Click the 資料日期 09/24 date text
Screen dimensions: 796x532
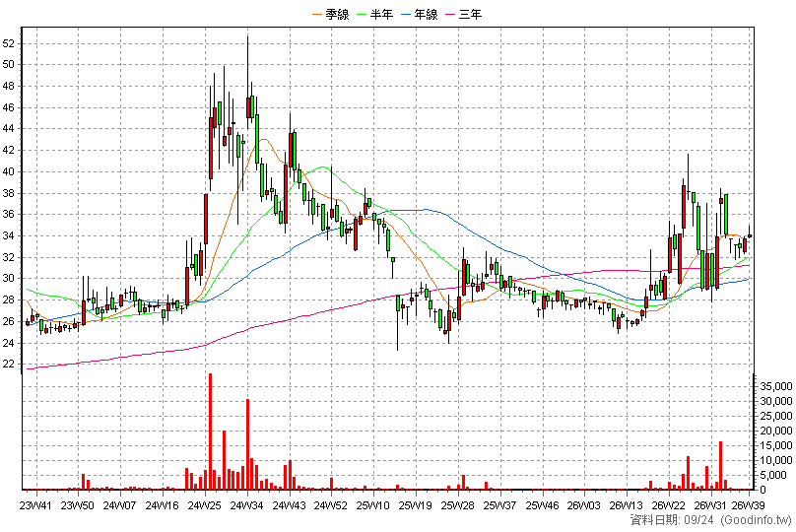(x=672, y=520)
